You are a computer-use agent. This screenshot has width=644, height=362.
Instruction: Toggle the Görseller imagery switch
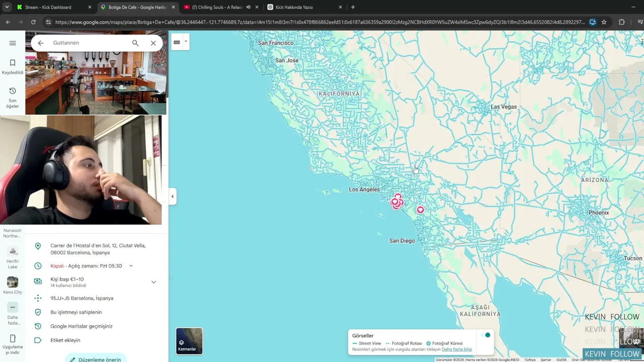pyautogui.click(x=486, y=335)
